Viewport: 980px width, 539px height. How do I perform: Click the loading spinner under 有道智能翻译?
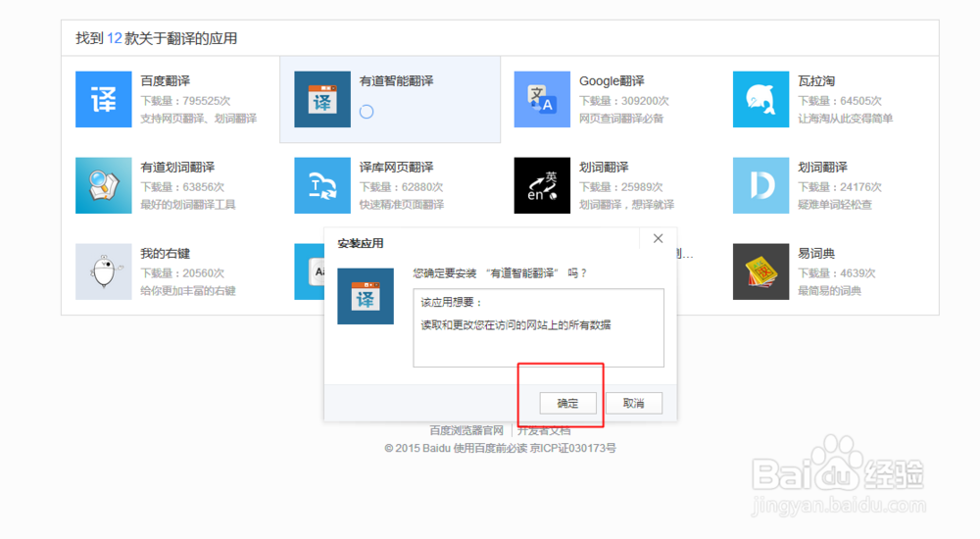click(x=367, y=112)
